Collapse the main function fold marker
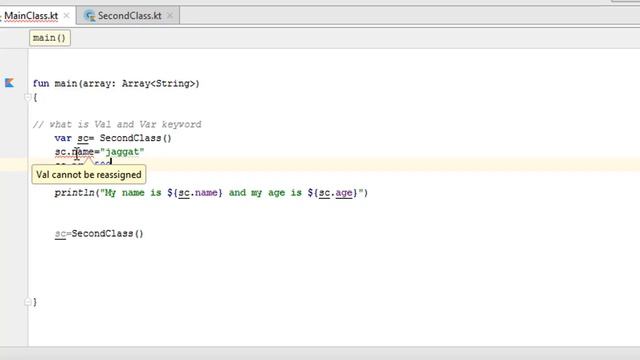This screenshot has height=360, width=640. (28, 97)
